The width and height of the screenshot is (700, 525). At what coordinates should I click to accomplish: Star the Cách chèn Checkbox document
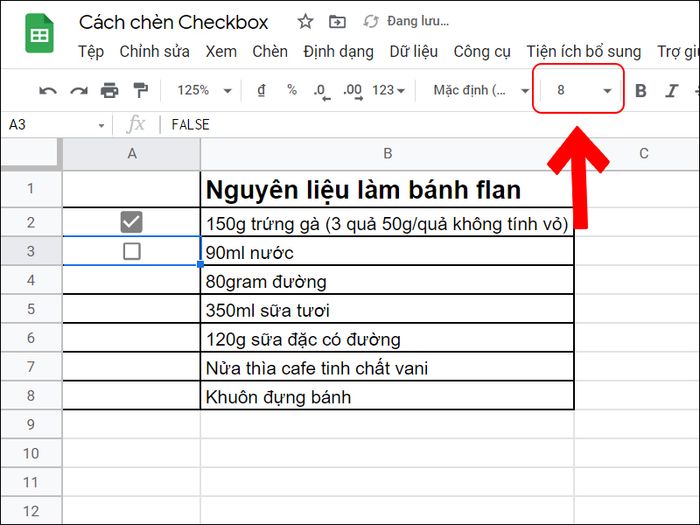coord(305,21)
